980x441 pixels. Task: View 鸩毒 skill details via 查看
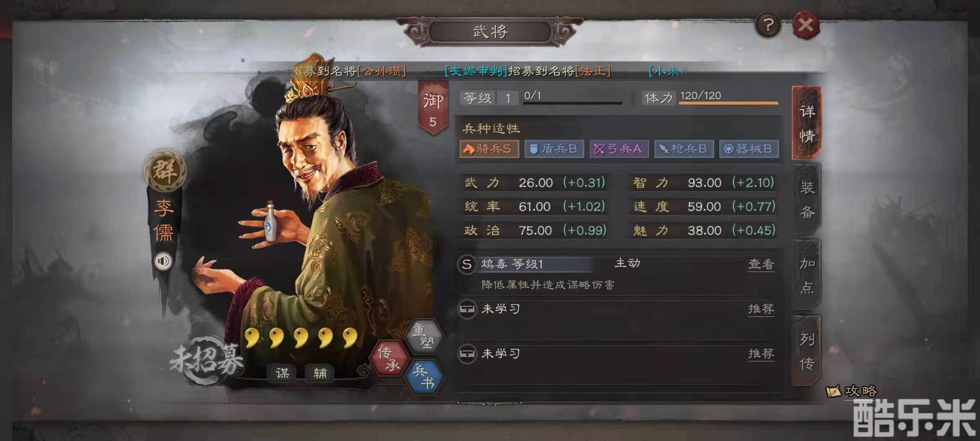[x=761, y=265]
